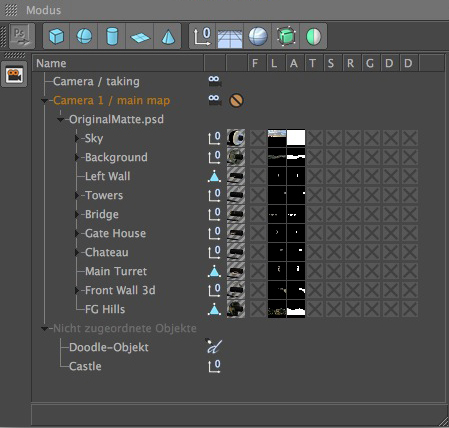This screenshot has width=449, height=428.
Task: Expand the Towers layer group
Action: pyautogui.click(x=77, y=195)
